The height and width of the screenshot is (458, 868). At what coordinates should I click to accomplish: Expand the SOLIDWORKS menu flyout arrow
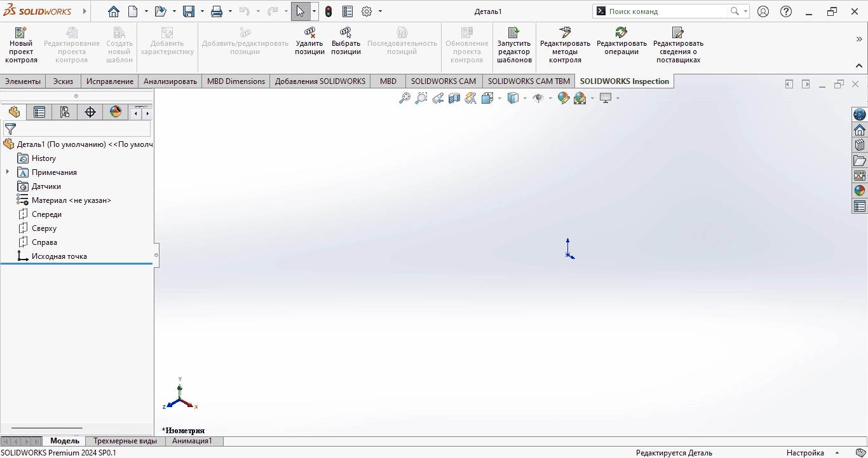[x=85, y=11]
